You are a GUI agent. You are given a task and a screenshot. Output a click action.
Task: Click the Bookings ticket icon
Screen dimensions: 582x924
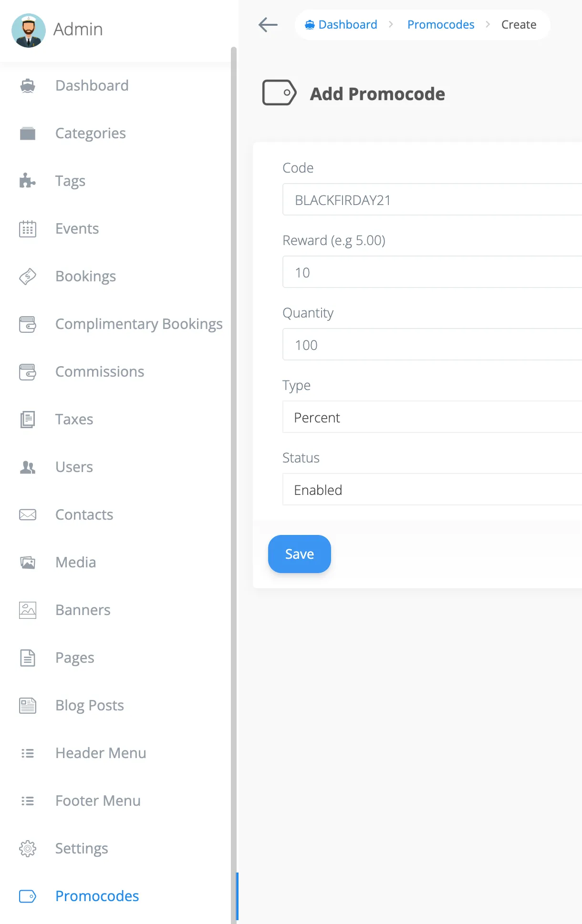(27, 277)
